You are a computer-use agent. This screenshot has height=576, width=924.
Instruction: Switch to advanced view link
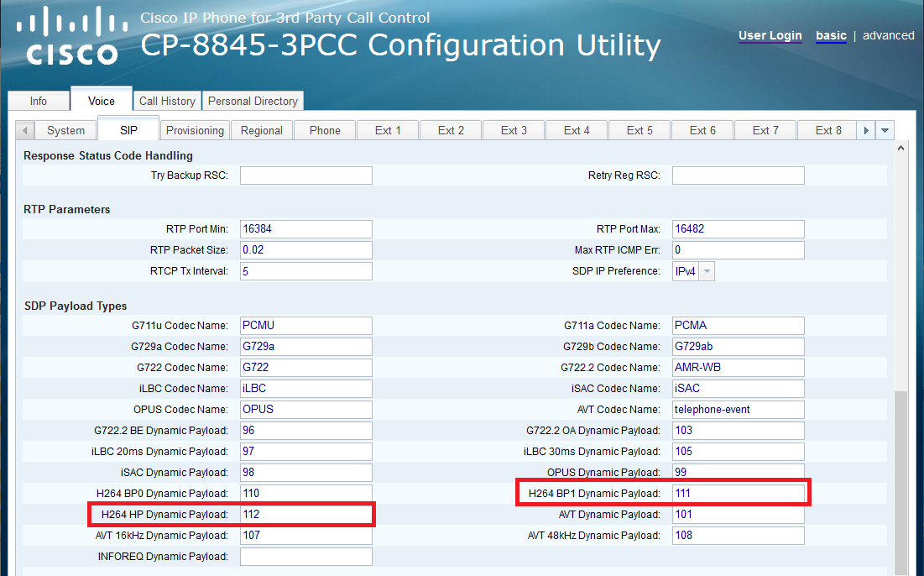888,36
